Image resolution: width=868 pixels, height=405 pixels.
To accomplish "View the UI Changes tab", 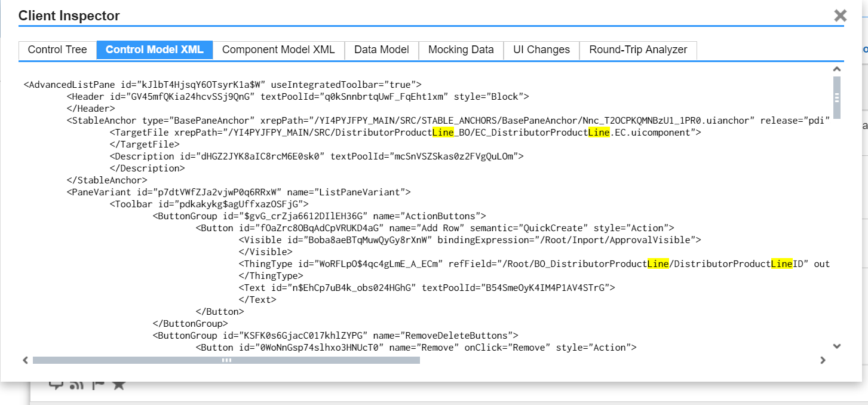I will 541,50.
